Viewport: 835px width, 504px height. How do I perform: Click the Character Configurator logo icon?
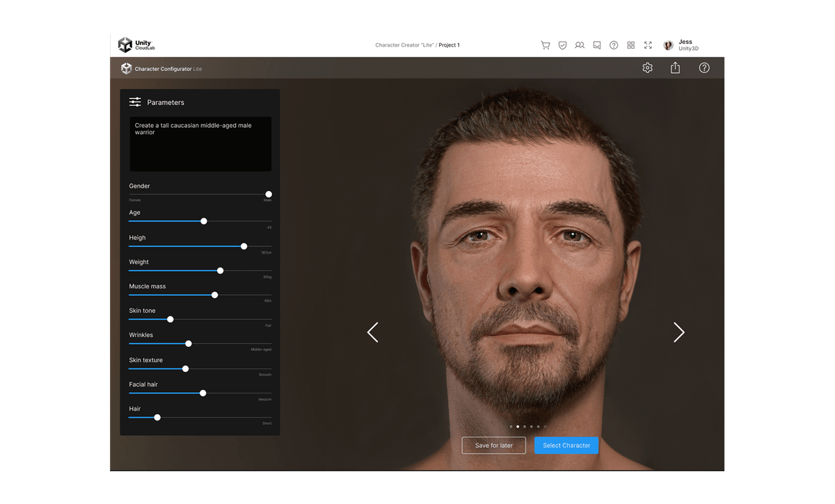tap(126, 68)
